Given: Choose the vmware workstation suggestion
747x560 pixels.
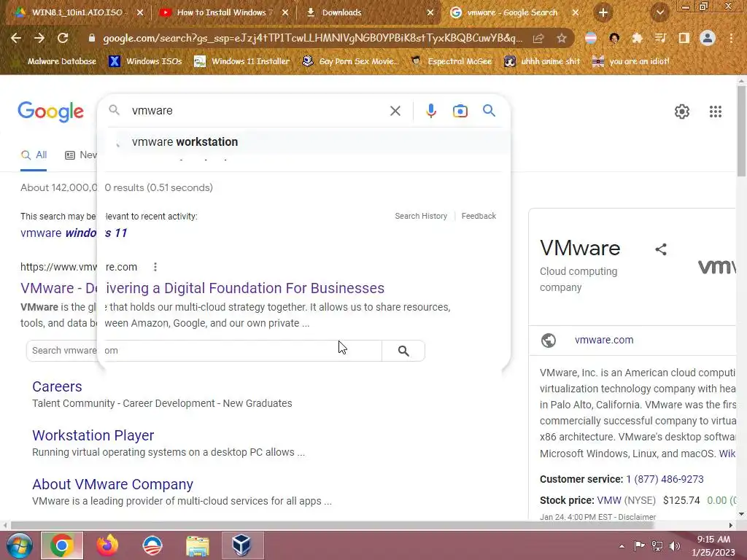Looking at the screenshot, I should click(x=303, y=142).
